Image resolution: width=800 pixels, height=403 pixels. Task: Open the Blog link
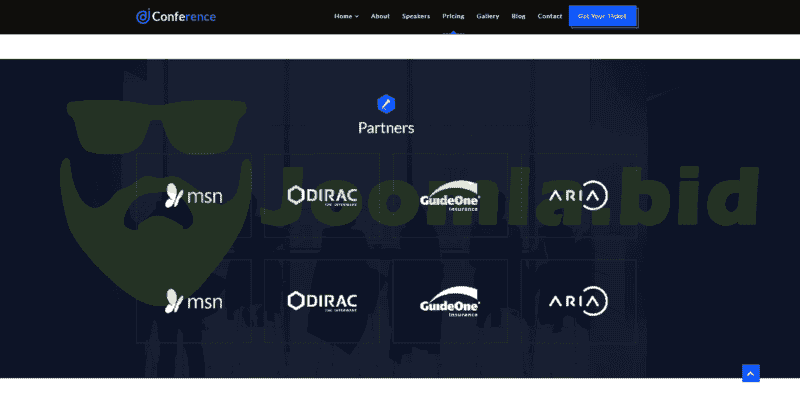pos(518,16)
